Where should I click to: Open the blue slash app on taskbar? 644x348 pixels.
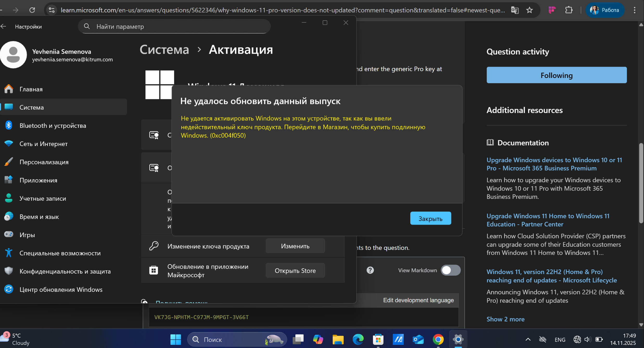[398, 339]
